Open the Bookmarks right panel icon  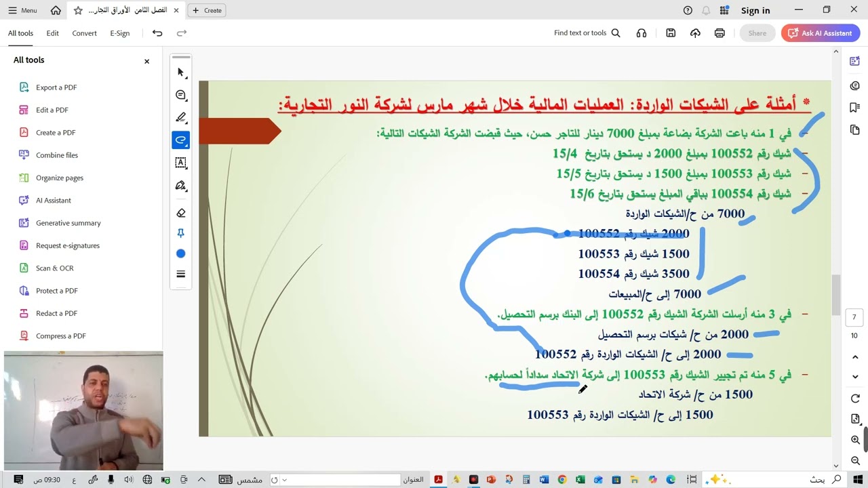(854, 108)
